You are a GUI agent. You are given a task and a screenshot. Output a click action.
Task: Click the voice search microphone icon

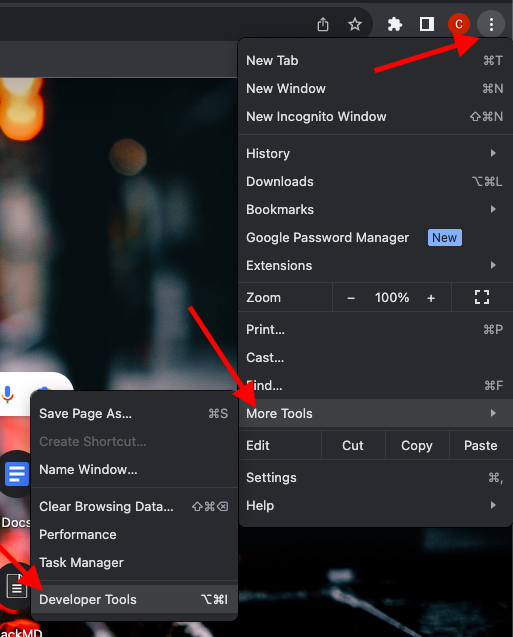(x=7, y=394)
